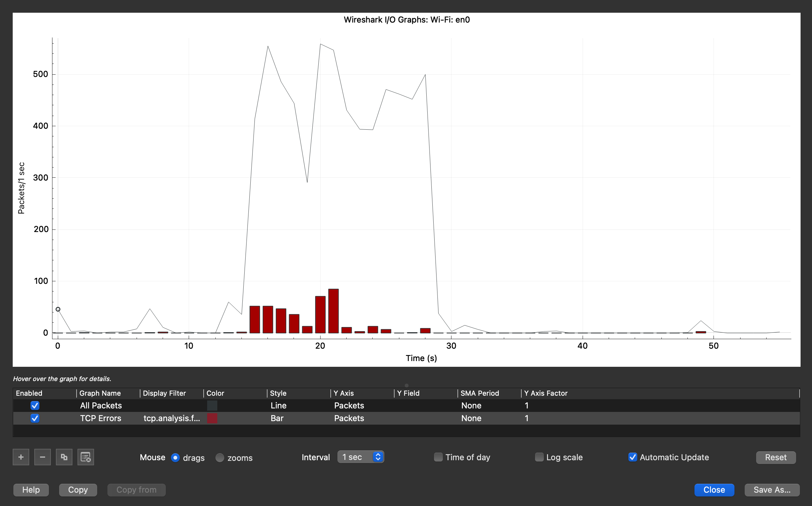
Task: Disable the All Packets graph checkbox
Action: (35, 406)
